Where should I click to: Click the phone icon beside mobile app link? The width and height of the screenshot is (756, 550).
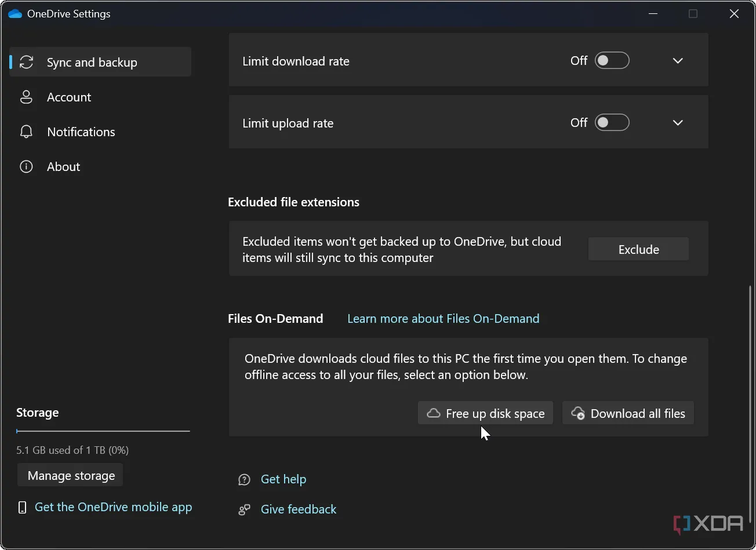pos(23,507)
